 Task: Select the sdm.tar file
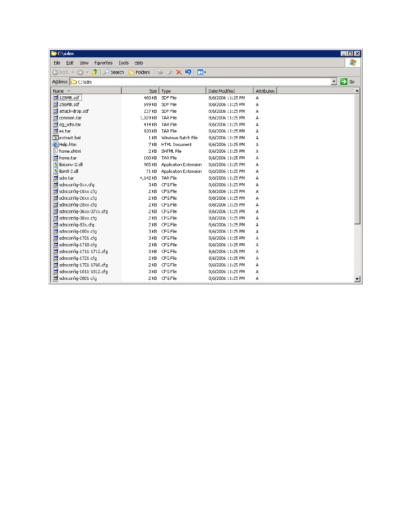click(66, 178)
